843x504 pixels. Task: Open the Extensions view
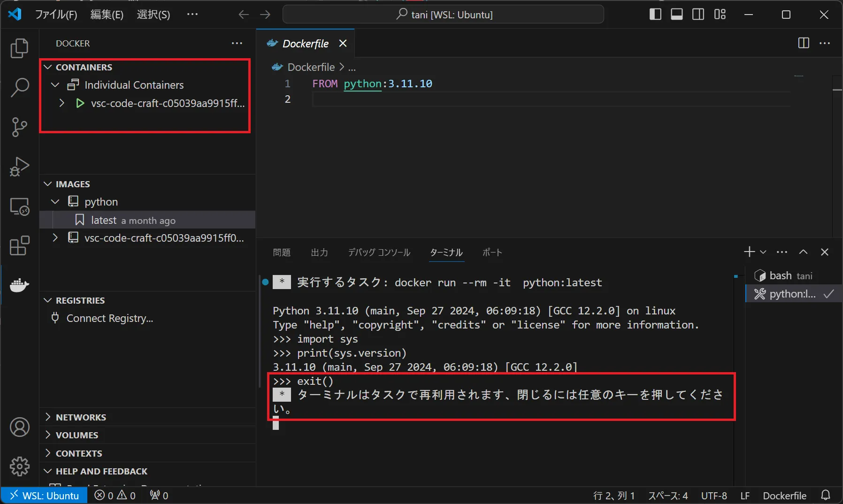coord(19,245)
